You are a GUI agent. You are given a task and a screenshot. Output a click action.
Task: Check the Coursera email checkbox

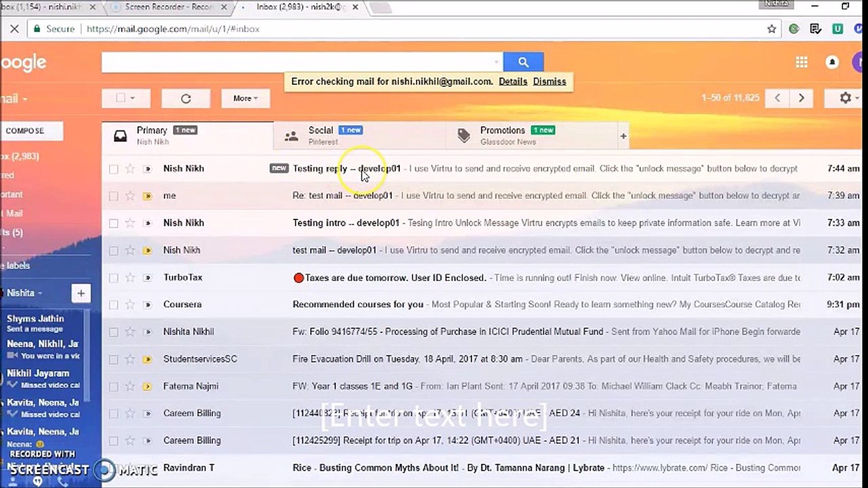tap(113, 304)
